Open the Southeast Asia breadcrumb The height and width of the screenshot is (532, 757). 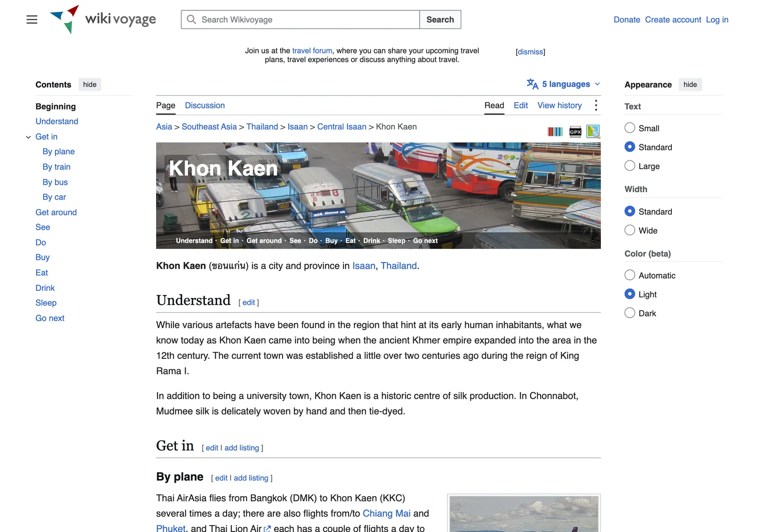point(209,127)
